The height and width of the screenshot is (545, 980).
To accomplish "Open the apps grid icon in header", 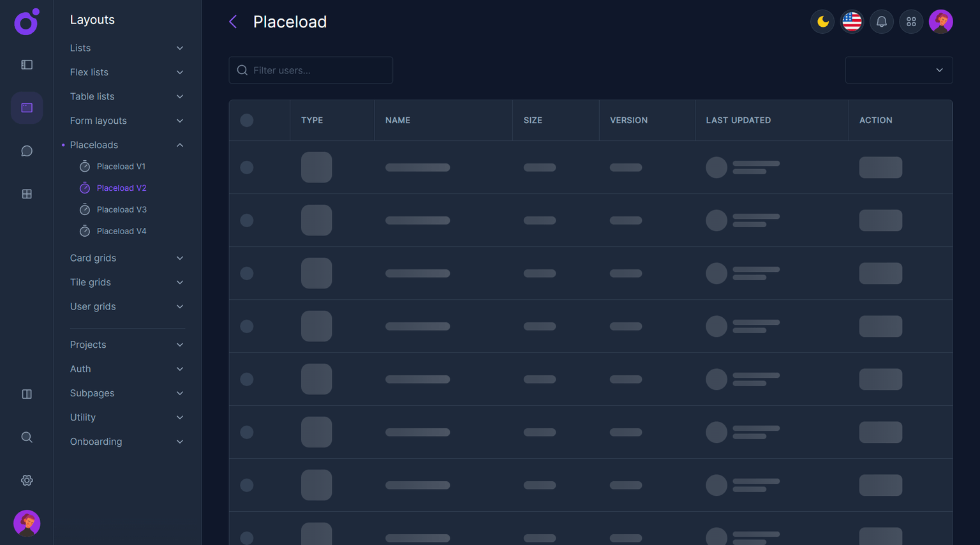I will coord(911,22).
